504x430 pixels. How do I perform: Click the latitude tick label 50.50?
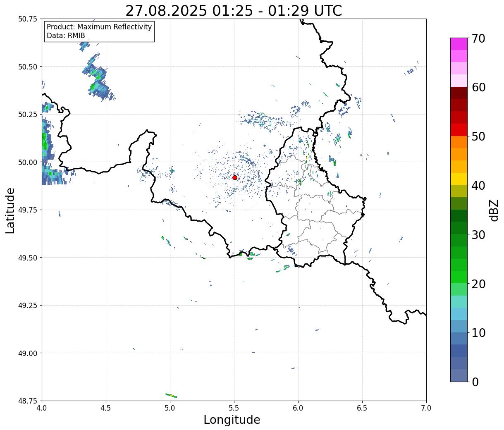[28, 67]
